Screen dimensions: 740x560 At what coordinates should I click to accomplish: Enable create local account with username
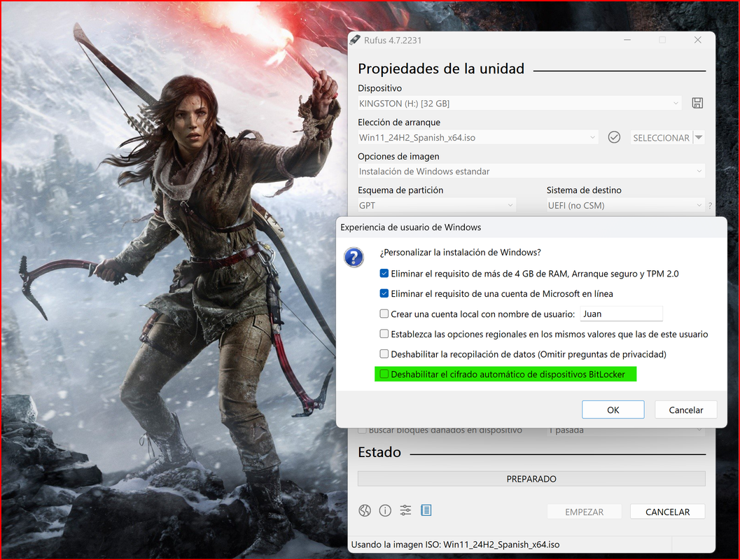click(384, 314)
